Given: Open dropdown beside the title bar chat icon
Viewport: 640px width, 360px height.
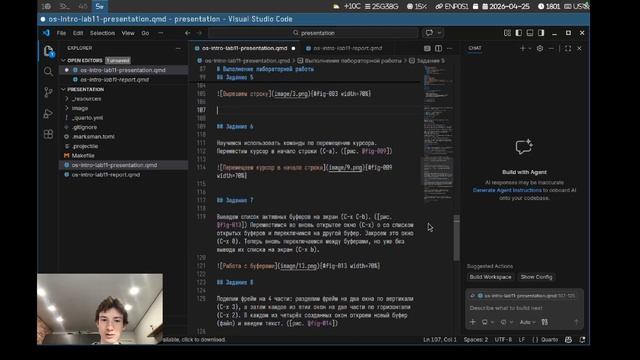Looking at the screenshot, I should pos(439,33).
